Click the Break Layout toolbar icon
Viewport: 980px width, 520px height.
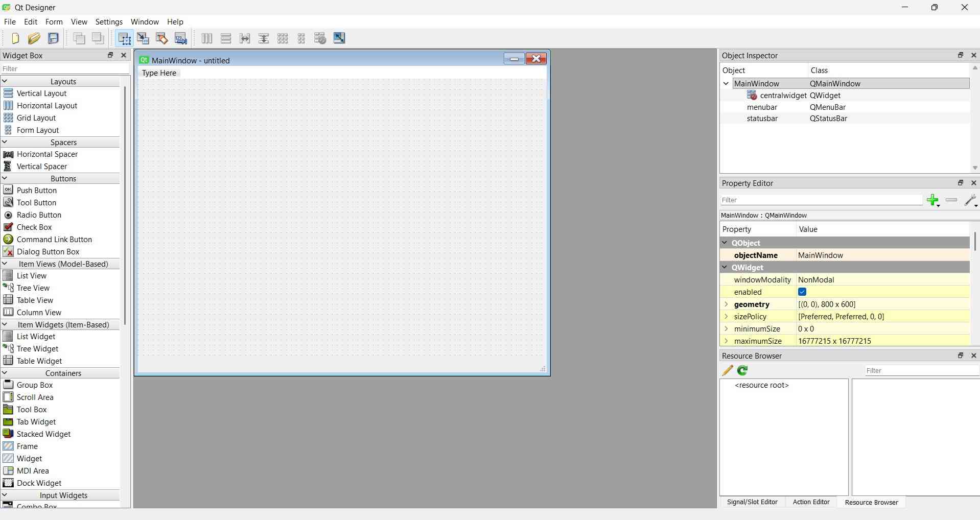[320, 38]
